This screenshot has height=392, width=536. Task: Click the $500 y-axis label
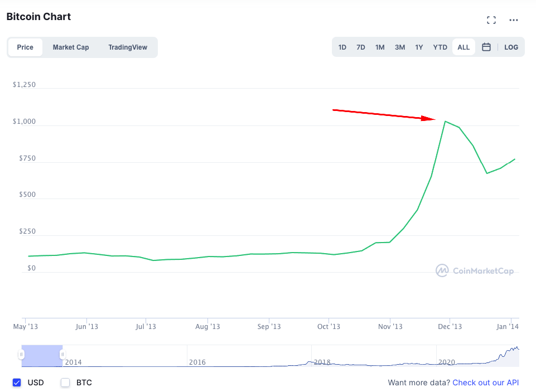27,195
